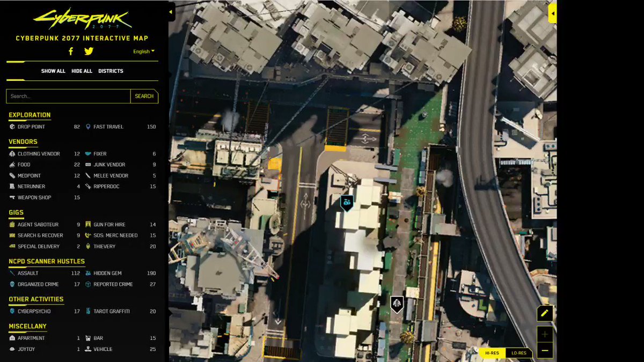Screen dimensions: 644x362
Task: Click the Agent Saboteur gig icon
Action: click(x=12, y=225)
